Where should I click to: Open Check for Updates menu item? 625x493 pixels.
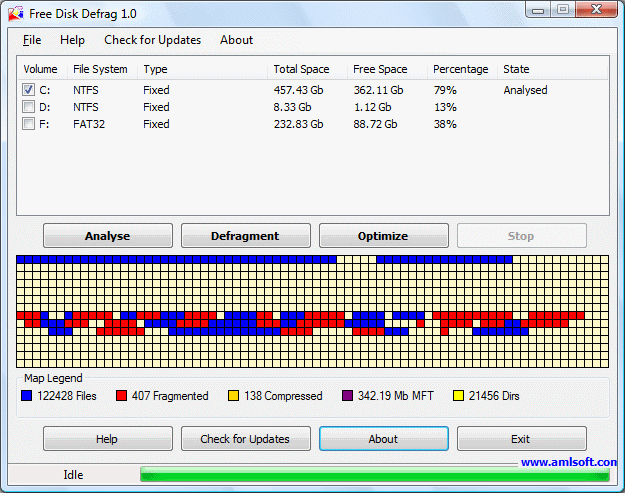[x=153, y=40]
